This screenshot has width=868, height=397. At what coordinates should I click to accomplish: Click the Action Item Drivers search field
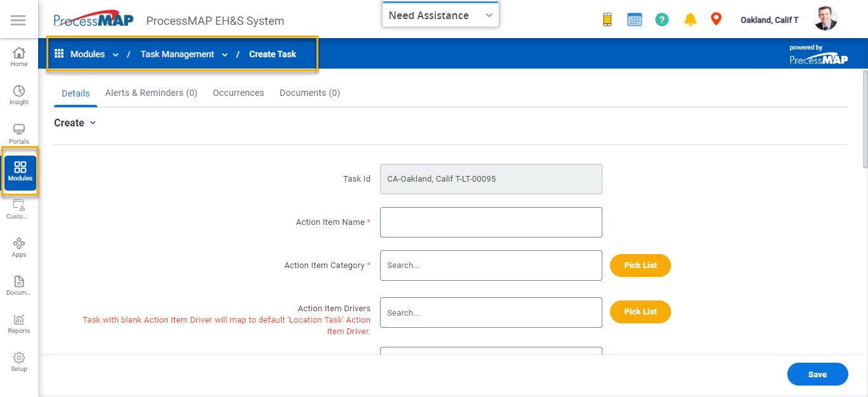click(491, 313)
